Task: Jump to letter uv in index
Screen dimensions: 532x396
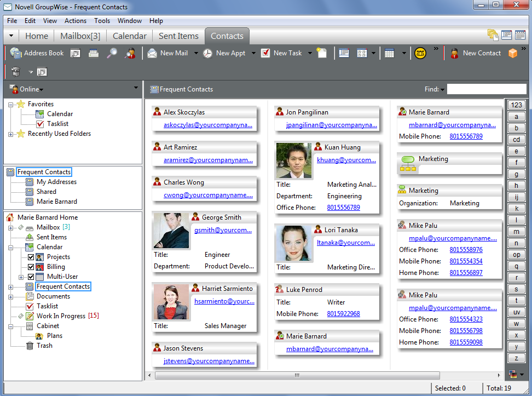Action: pos(516,312)
